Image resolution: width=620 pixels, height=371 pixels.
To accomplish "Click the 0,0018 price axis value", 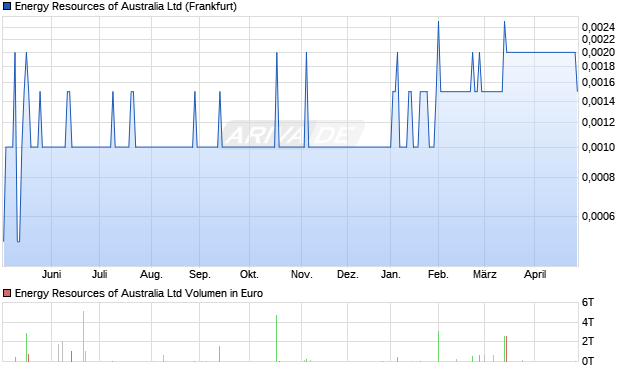I will (x=598, y=66).
